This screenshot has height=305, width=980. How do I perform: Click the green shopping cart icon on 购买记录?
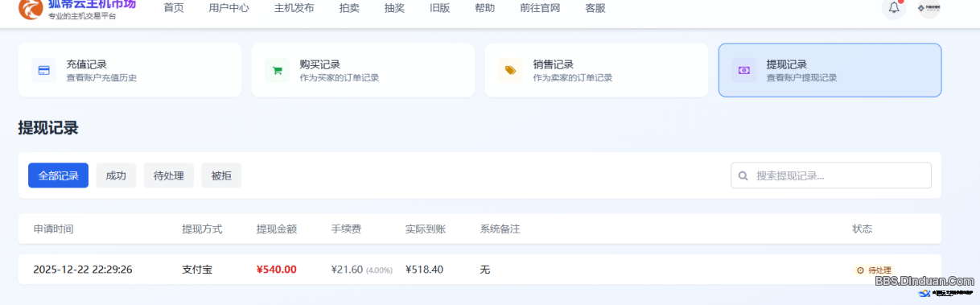coord(278,70)
